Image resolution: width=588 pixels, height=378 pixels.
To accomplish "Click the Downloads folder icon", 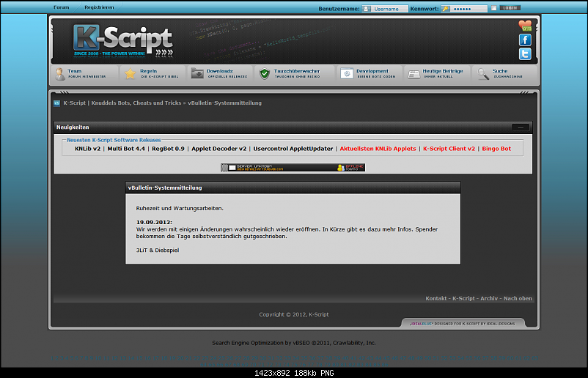I will 197,73.
